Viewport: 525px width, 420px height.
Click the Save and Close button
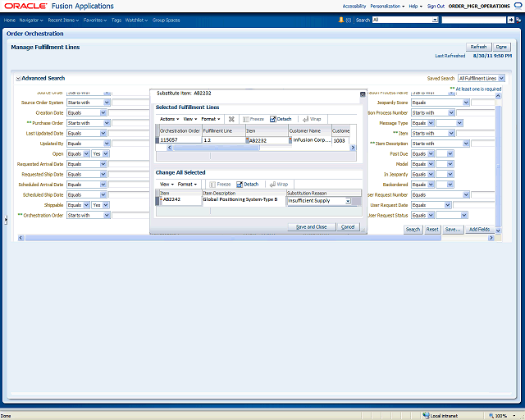tap(311, 226)
